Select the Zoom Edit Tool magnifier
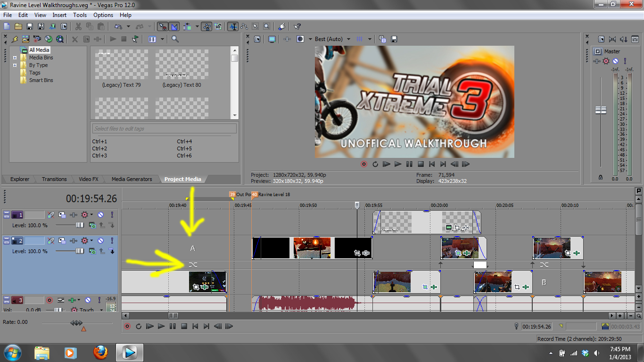Screen dimensions: 644x362 pos(266,26)
